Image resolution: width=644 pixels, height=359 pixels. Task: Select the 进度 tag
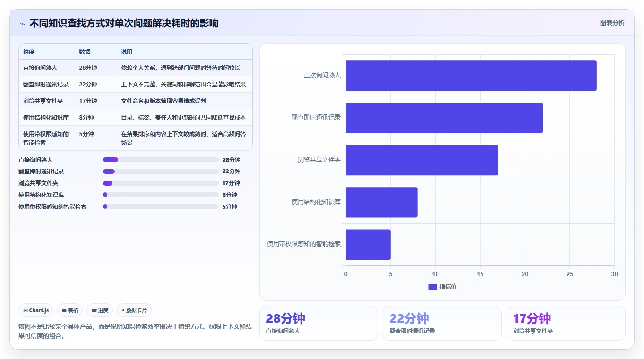(x=100, y=310)
